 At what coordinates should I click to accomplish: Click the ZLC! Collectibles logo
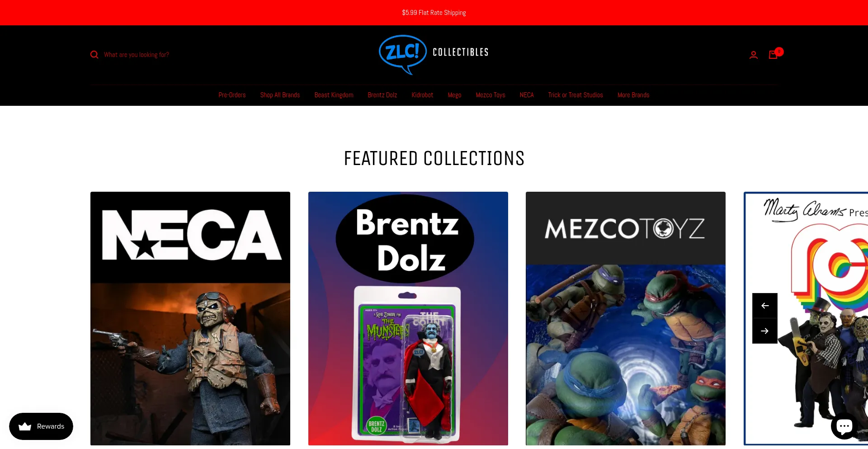[434, 54]
